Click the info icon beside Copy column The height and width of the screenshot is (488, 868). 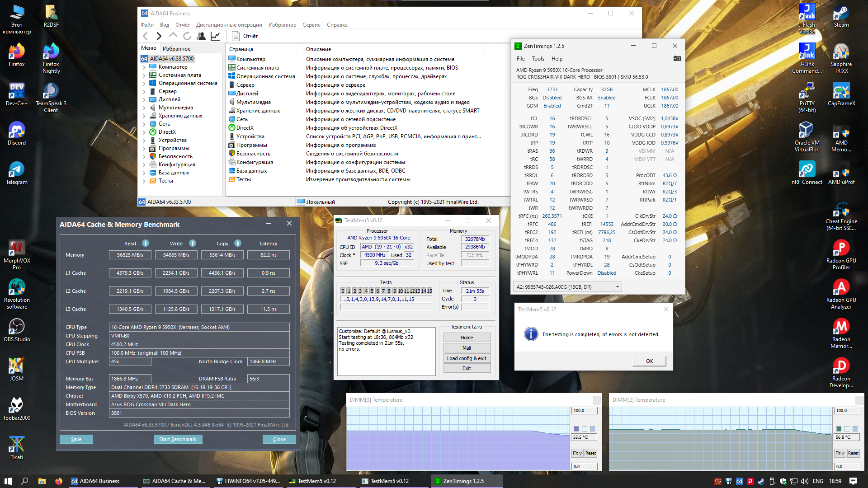238,243
